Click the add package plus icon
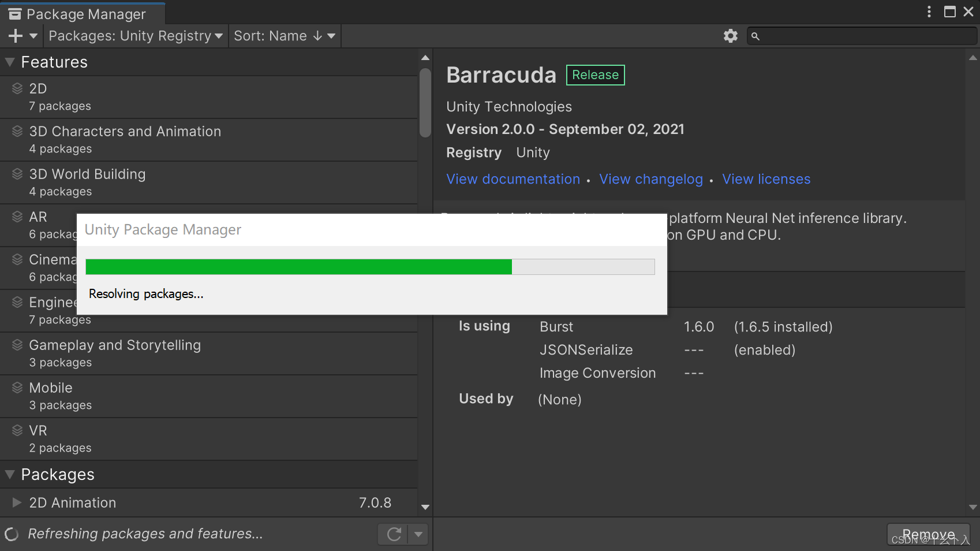This screenshot has width=980, height=551. point(16,36)
